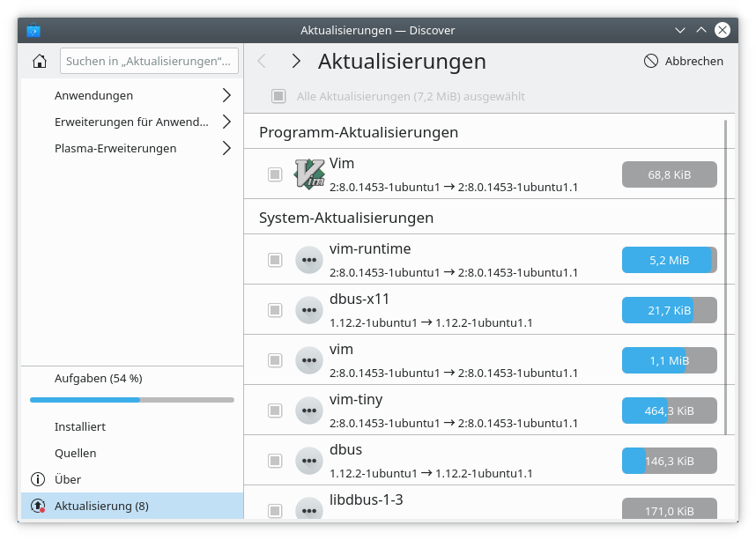Click the vim-runtime package ellipsis icon

(308, 260)
